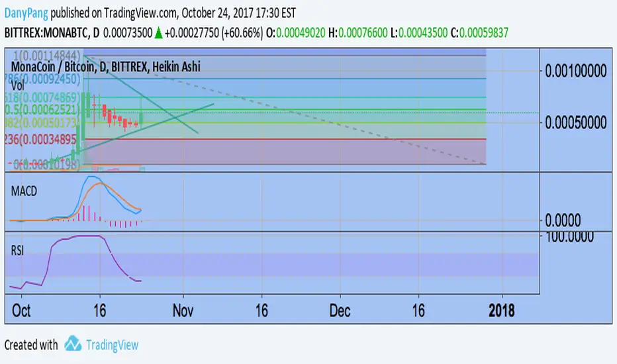Click the RSI 100.0000 axis label

[569, 236]
